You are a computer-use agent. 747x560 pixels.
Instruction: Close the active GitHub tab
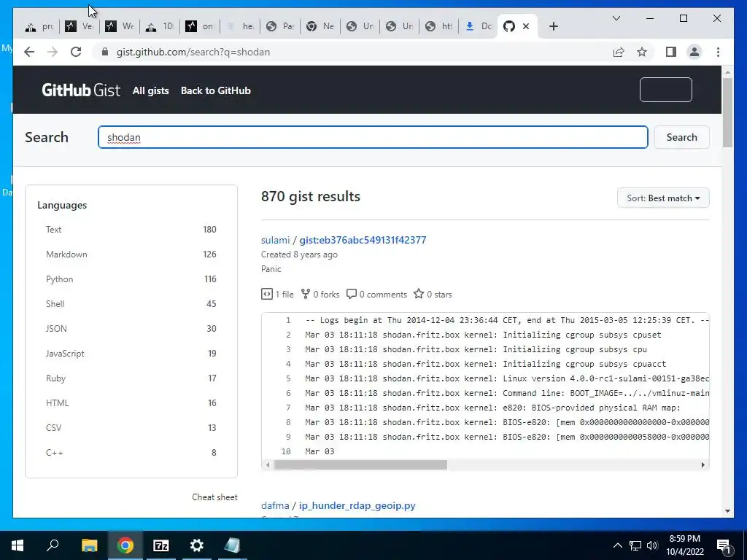pos(526,26)
